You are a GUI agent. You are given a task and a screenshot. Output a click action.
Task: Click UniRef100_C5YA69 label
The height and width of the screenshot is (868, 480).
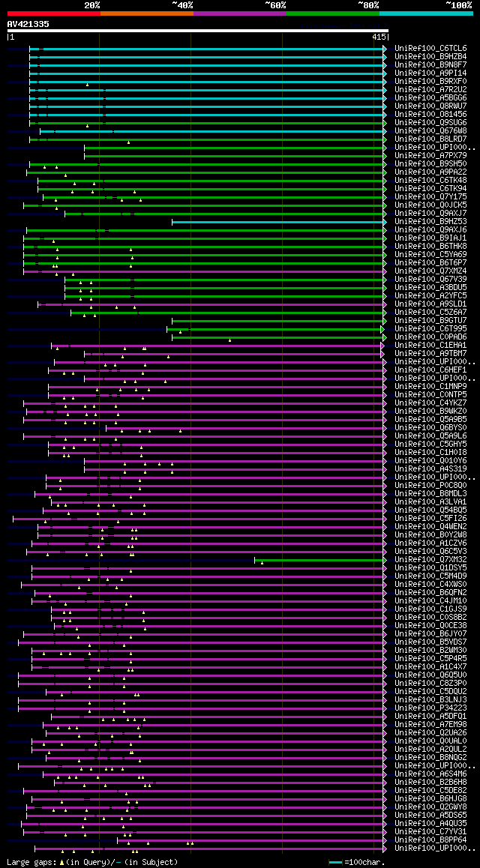pos(430,255)
